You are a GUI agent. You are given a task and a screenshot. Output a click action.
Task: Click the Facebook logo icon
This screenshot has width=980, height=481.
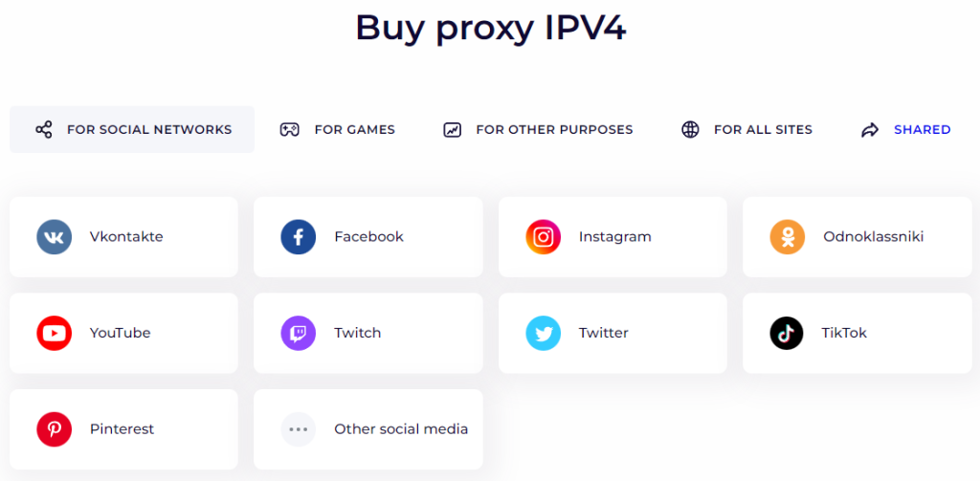coord(299,237)
